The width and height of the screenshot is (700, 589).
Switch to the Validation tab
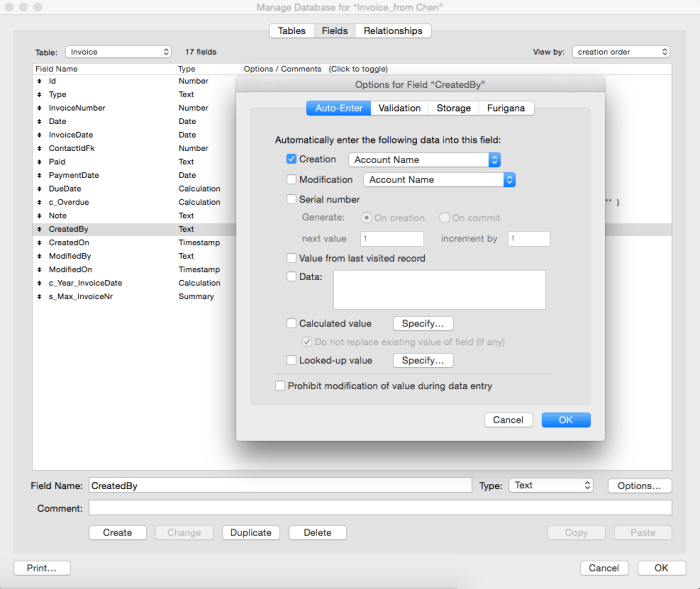(399, 108)
